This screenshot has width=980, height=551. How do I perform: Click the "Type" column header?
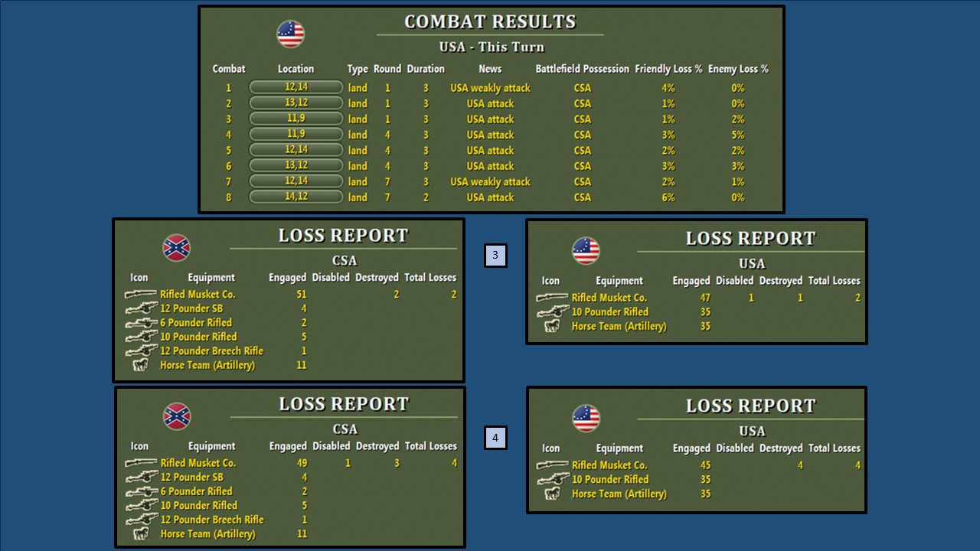(358, 69)
